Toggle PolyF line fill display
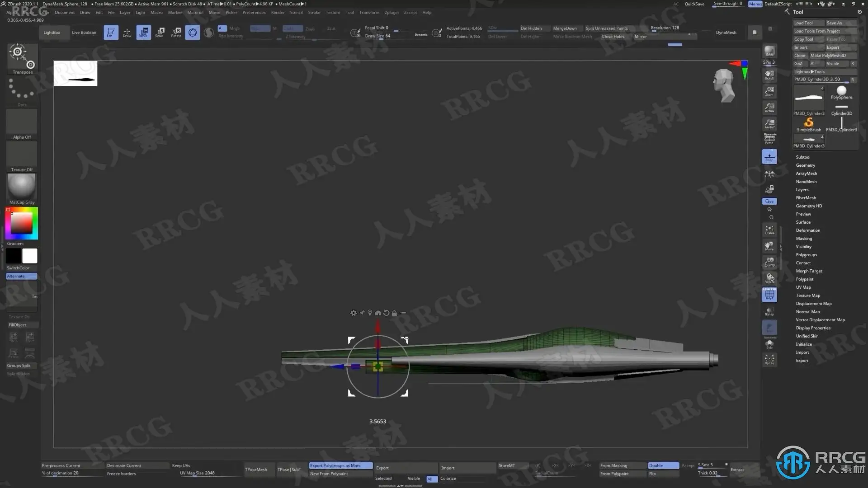 (769, 295)
